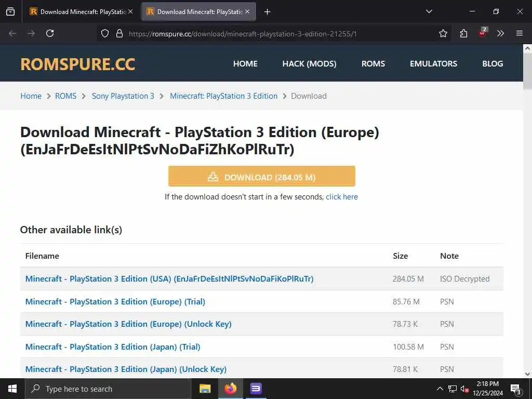Click the ROMS breadcrumb link
The height and width of the screenshot is (399, 532).
pyautogui.click(x=66, y=96)
